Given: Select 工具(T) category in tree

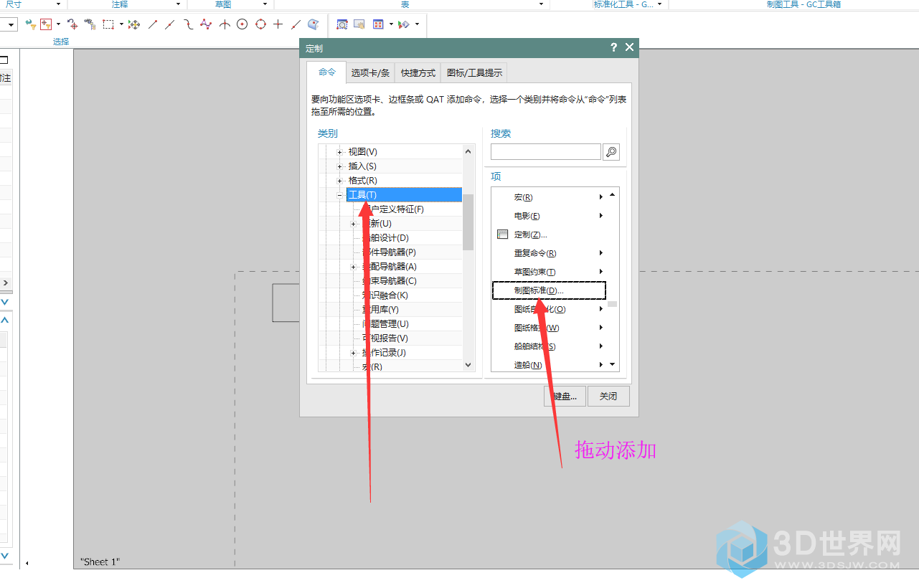Looking at the screenshot, I should (404, 195).
